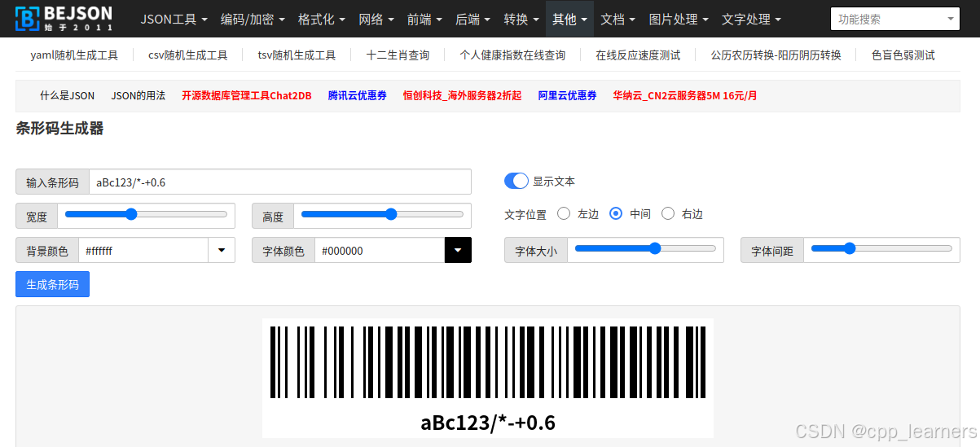Adjust the 字体间距 slider
This screenshot has width=980, height=447.
click(881, 248)
